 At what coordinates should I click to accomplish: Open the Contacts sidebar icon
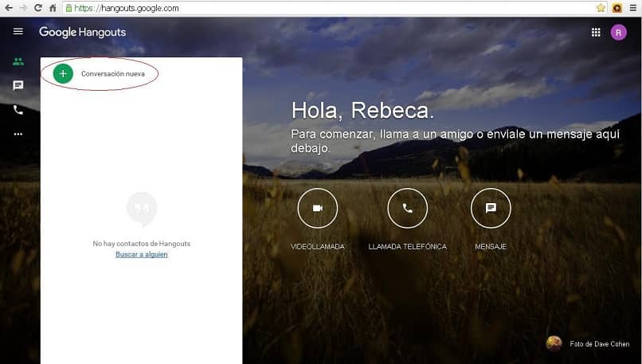18,62
